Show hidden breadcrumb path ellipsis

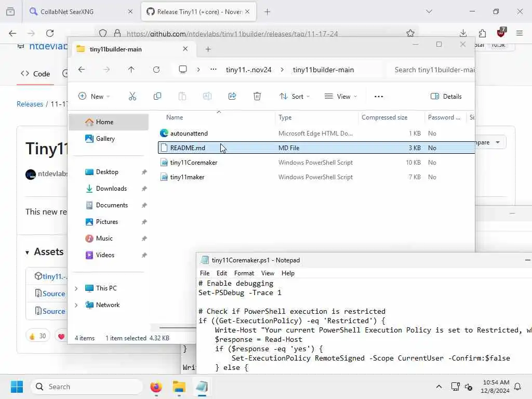click(214, 69)
